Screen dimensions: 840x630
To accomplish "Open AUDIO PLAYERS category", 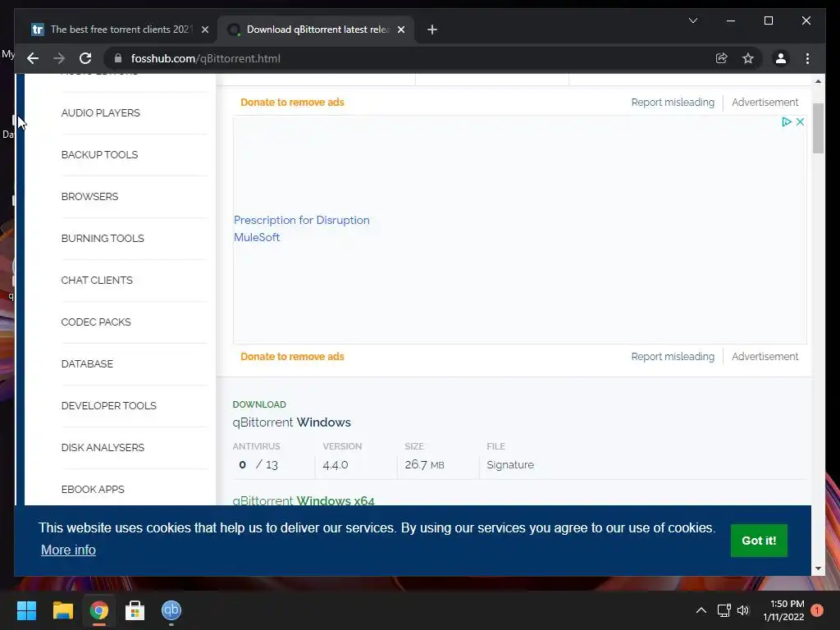I will (101, 113).
